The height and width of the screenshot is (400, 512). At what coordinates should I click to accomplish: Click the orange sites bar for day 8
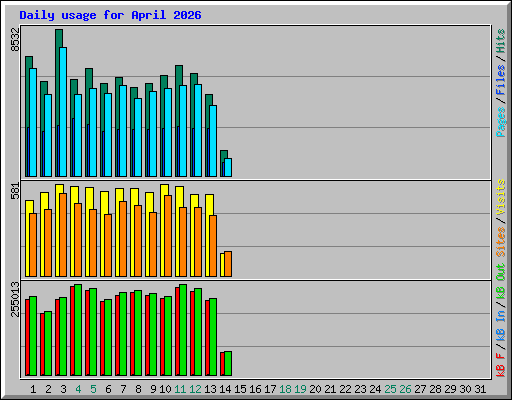(138, 241)
